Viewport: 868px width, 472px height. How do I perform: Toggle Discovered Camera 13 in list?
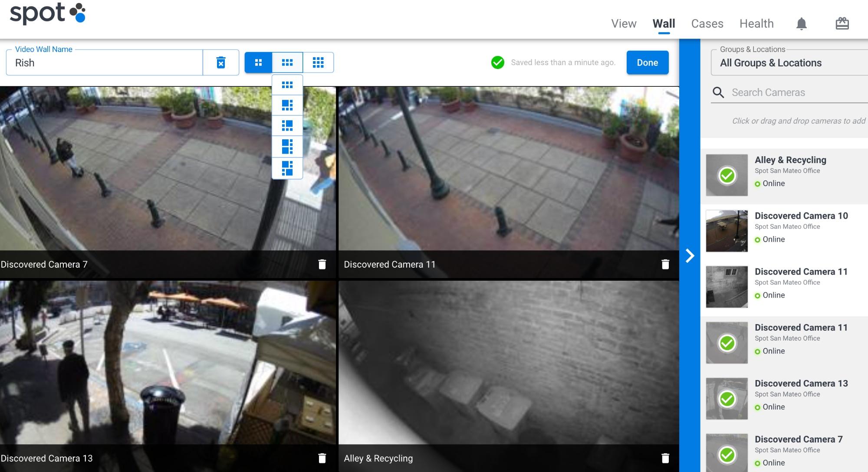coord(727,399)
